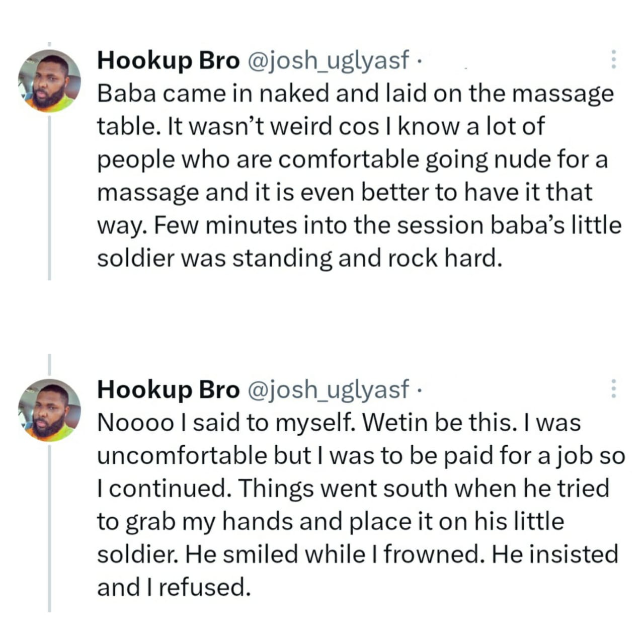Open the tweet starting "Noooo I said"
The image size is (644, 644).
(x=352, y=505)
